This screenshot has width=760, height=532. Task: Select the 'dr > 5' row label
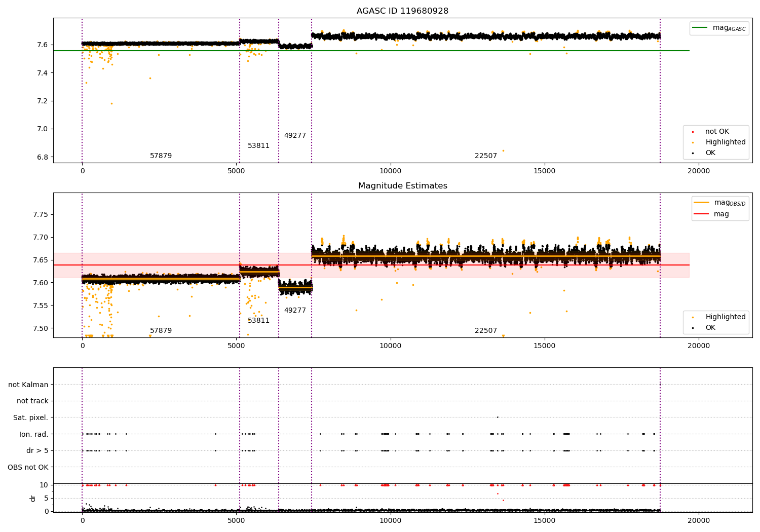coord(37,451)
